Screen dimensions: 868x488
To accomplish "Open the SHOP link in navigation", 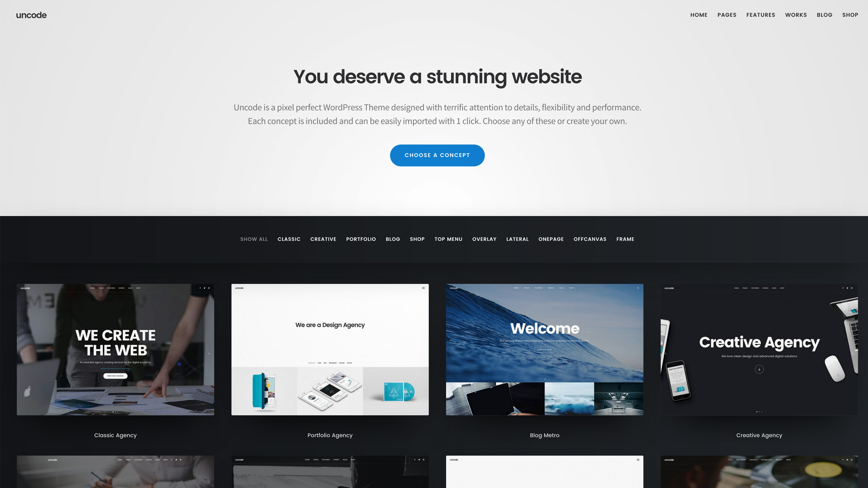I will click(850, 15).
